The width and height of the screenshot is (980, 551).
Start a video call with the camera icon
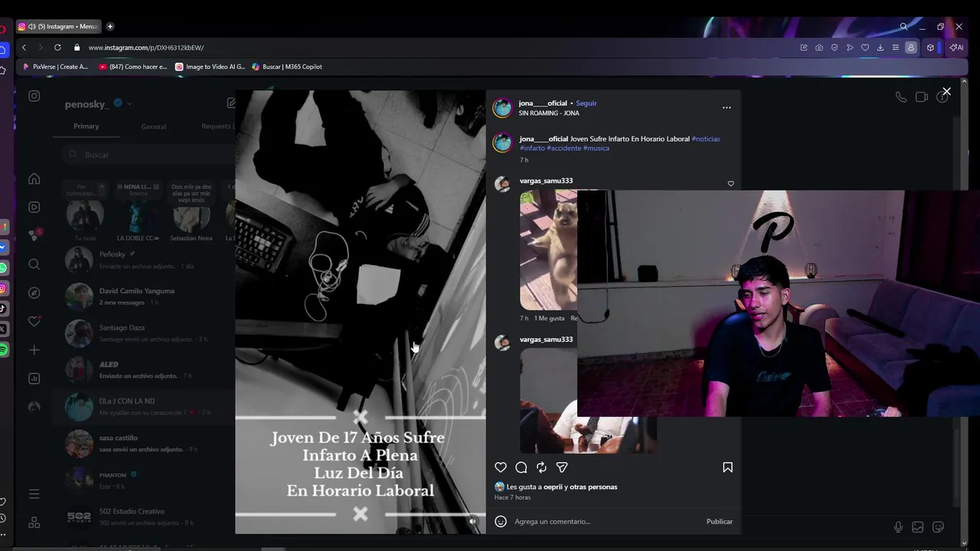(x=922, y=97)
